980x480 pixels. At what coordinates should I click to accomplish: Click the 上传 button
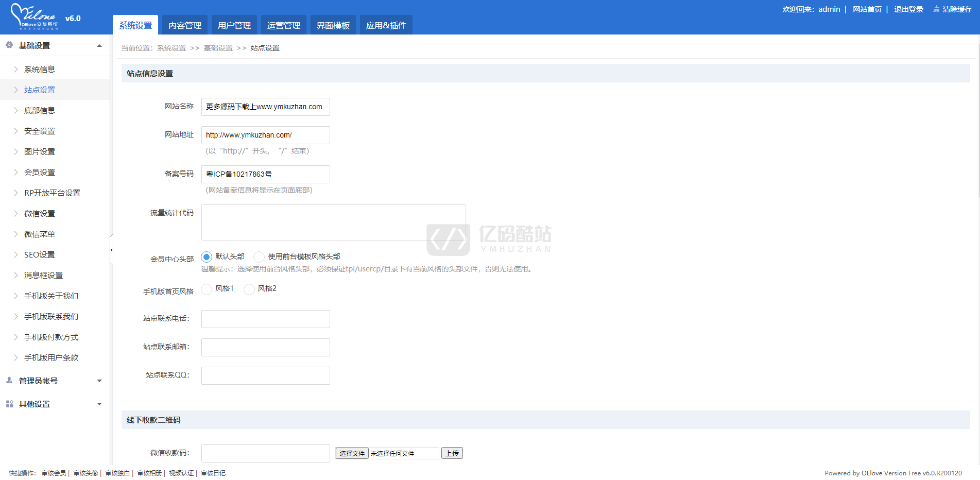[x=452, y=453]
